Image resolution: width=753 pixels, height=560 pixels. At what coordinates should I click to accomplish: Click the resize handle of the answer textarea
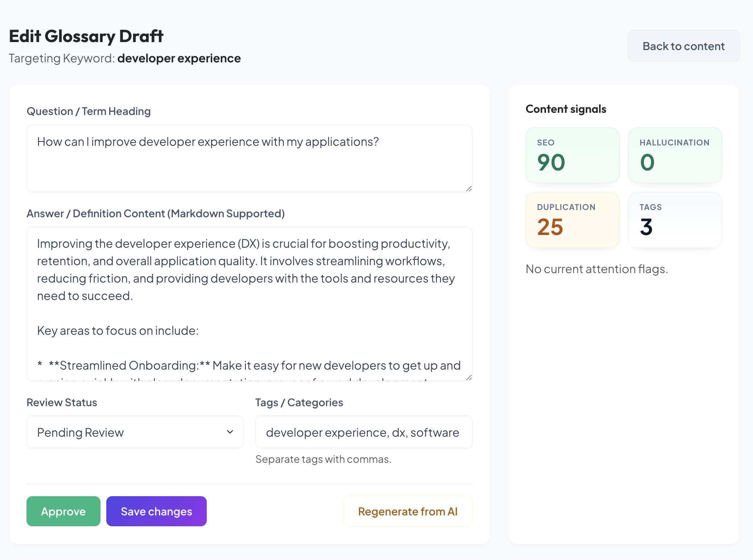point(469,378)
